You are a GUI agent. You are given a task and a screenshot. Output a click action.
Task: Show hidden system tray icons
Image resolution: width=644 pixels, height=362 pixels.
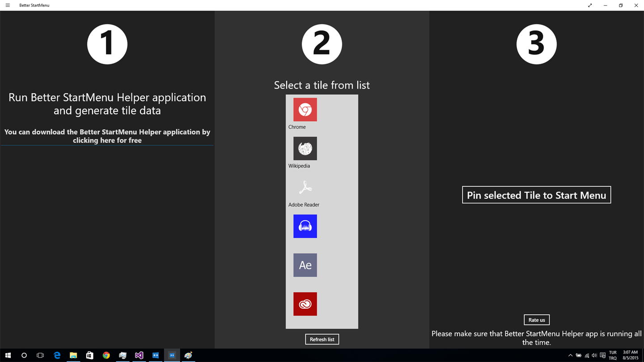(570, 355)
